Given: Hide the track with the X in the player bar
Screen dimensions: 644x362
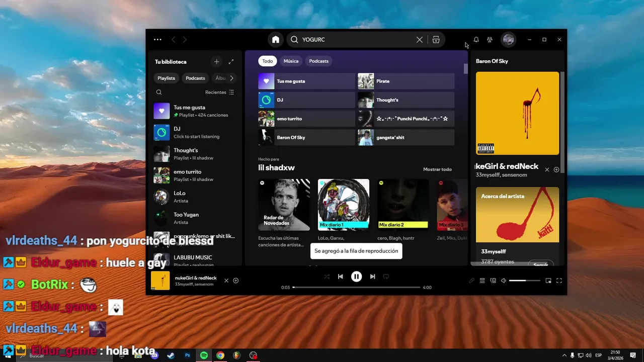Looking at the screenshot, I should 226,281.
